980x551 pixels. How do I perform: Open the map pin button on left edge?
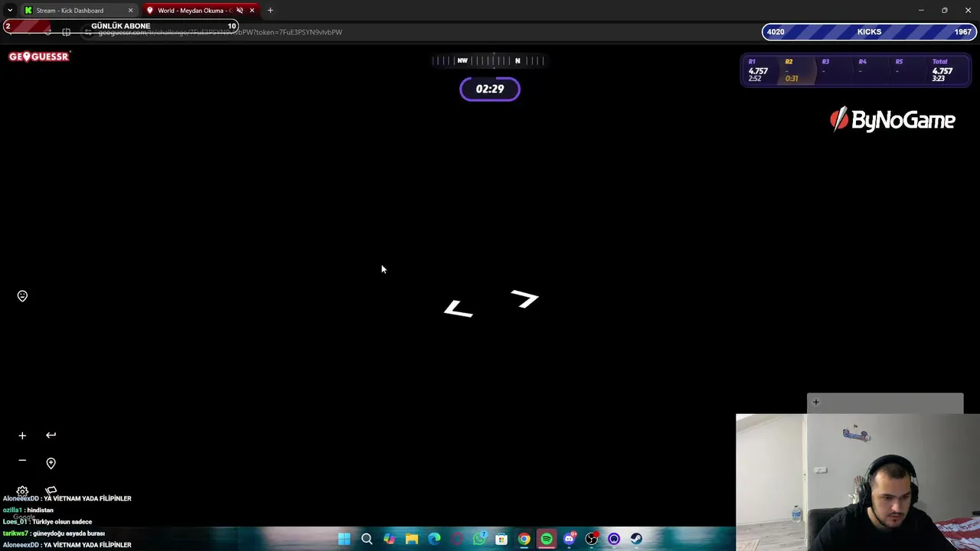[x=22, y=296]
